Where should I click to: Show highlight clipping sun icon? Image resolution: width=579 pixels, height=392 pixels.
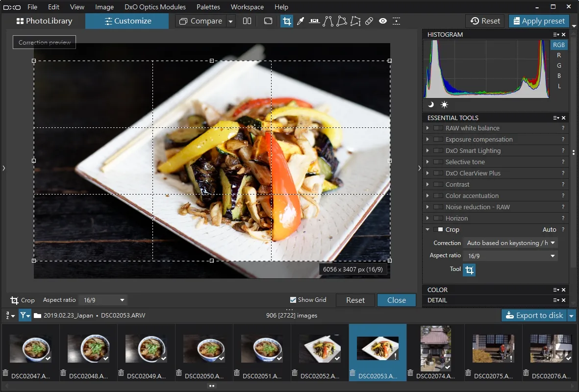coord(444,105)
